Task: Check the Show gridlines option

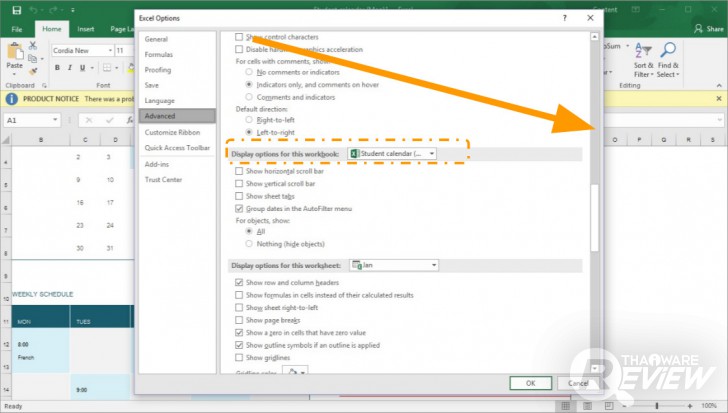Action: [x=239, y=357]
